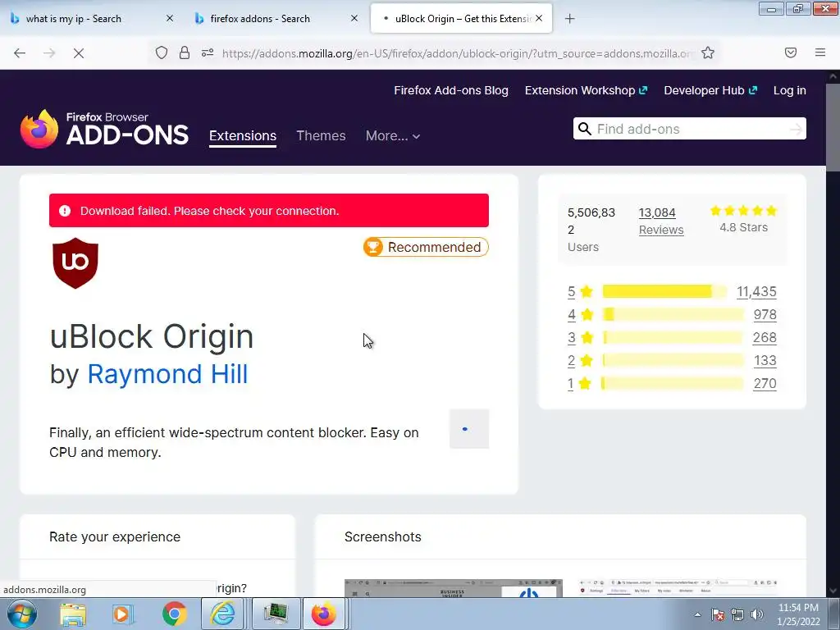The image size is (840, 630).
Task: Open Internet Explorer from the taskbar
Action: [x=223, y=614]
